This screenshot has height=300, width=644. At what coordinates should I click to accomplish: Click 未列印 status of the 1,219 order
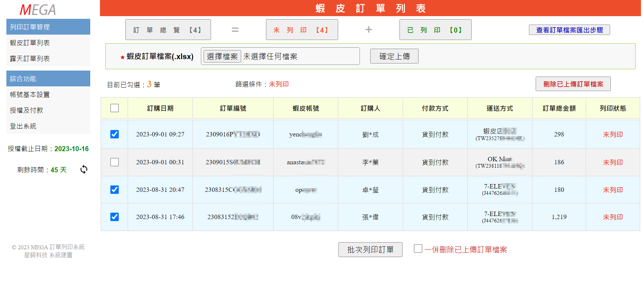click(x=613, y=217)
